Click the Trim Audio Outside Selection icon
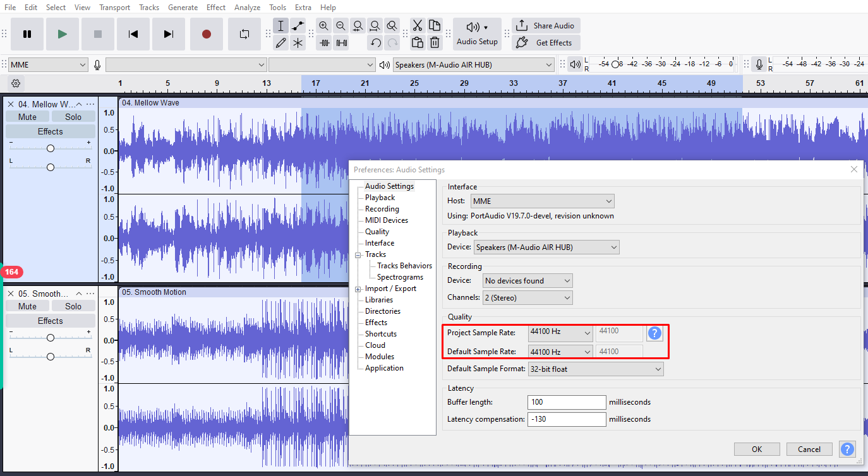Viewport: 868px width, 476px height. pyautogui.click(x=324, y=42)
